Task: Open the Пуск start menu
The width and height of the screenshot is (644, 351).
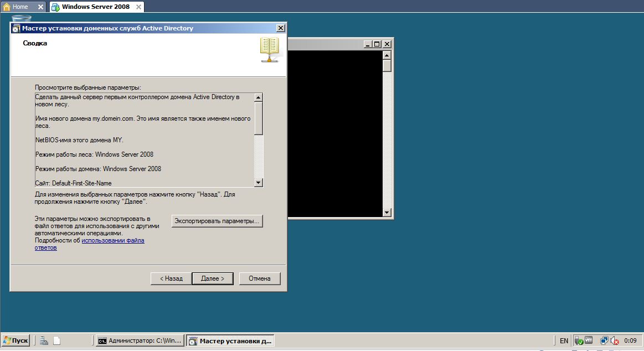Action: 16,340
